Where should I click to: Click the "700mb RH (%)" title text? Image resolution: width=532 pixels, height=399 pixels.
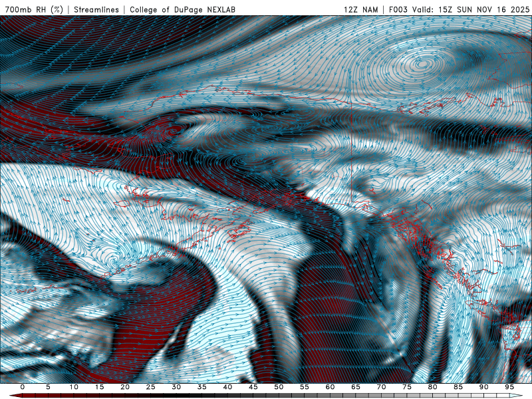pos(34,9)
